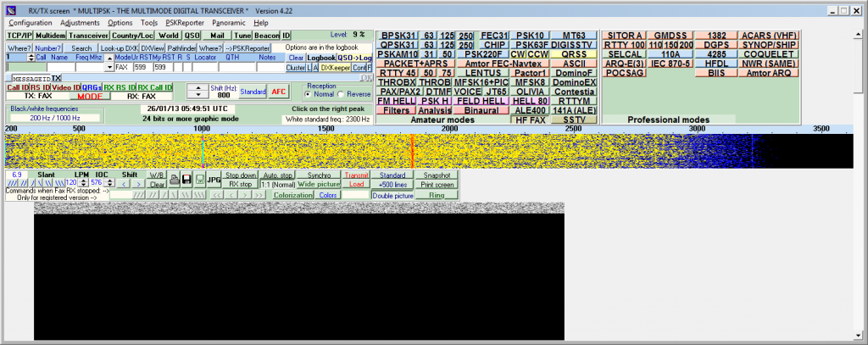Image resolution: width=868 pixels, height=345 pixels.
Task: Open the PSKReporter menu
Action: [x=185, y=23]
